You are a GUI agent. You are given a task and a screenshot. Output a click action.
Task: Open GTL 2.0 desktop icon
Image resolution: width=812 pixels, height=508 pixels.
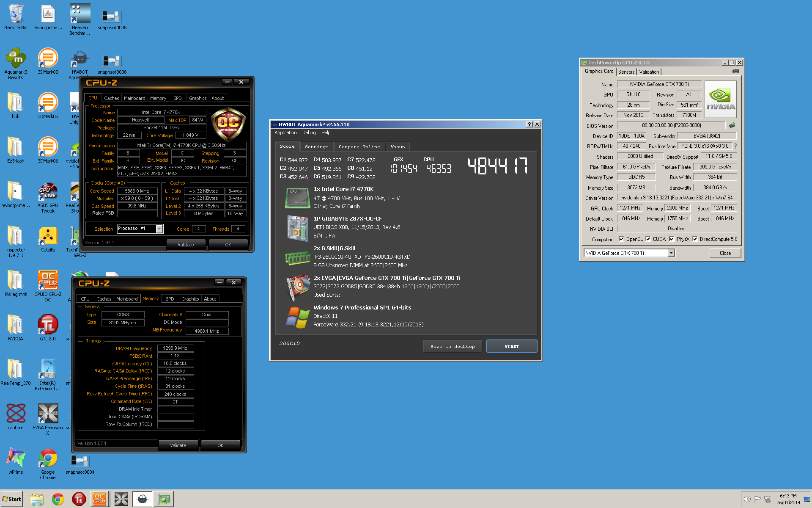click(48, 328)
